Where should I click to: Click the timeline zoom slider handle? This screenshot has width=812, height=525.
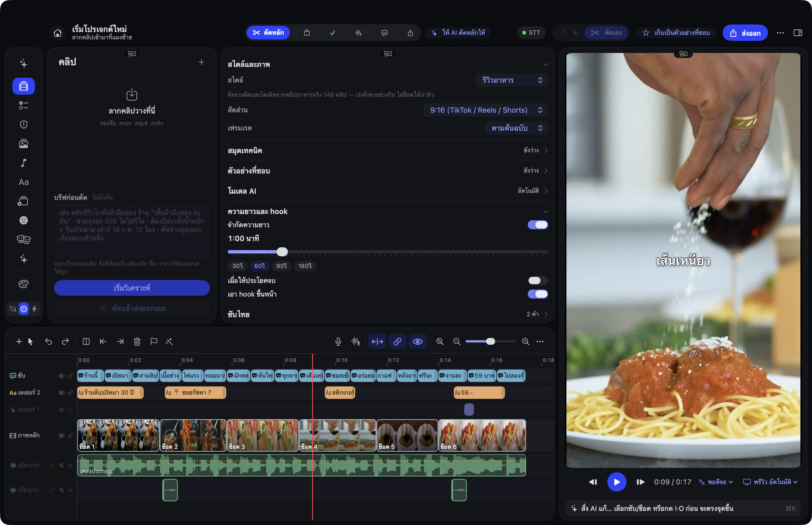pos(490,341)
